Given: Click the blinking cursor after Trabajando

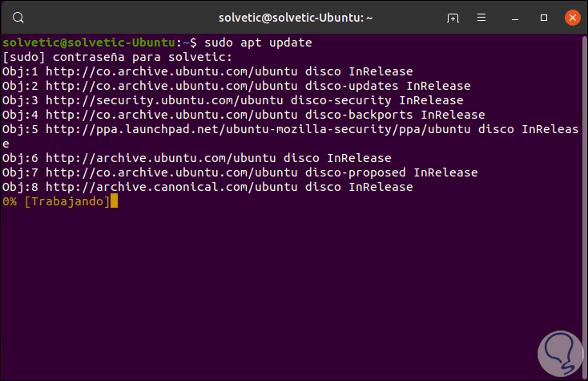Looking at the screenshot, I should click(115, 201).
